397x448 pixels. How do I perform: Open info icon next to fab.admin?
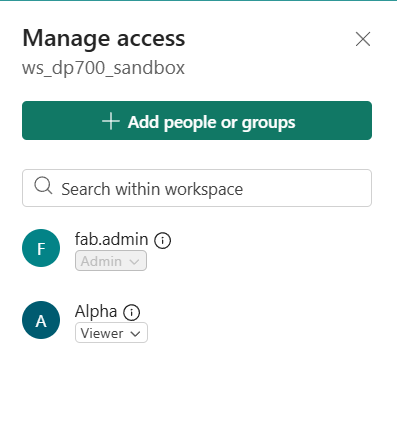[162, 240]
